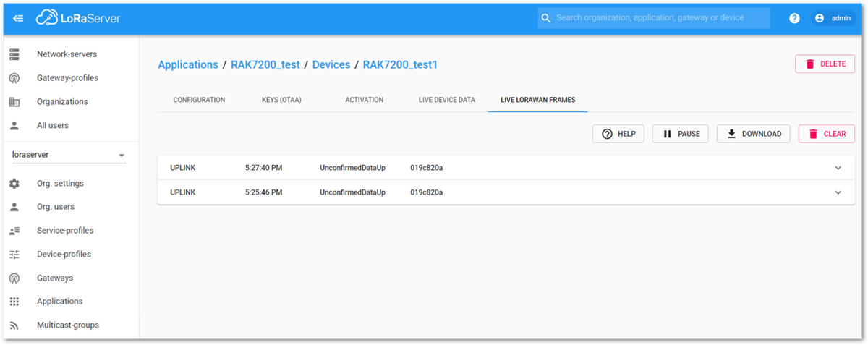
Task: Click the Help button above frames
Action: [618, 134]
